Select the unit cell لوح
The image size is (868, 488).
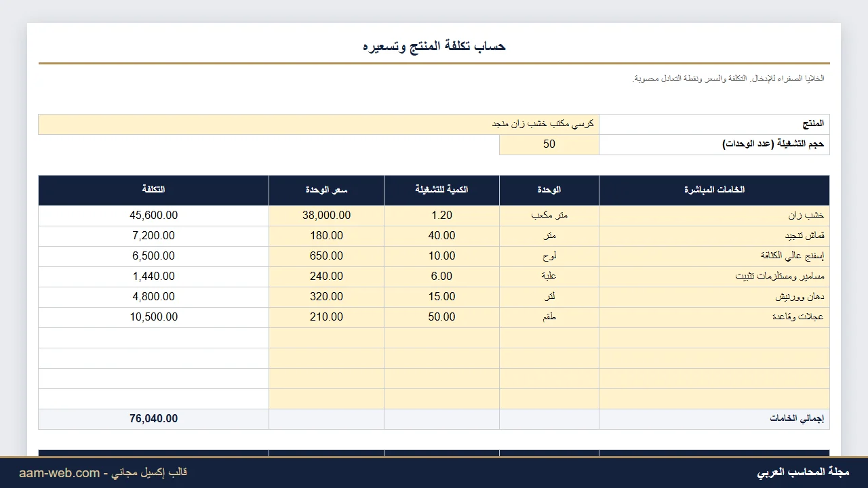point(549,256)
